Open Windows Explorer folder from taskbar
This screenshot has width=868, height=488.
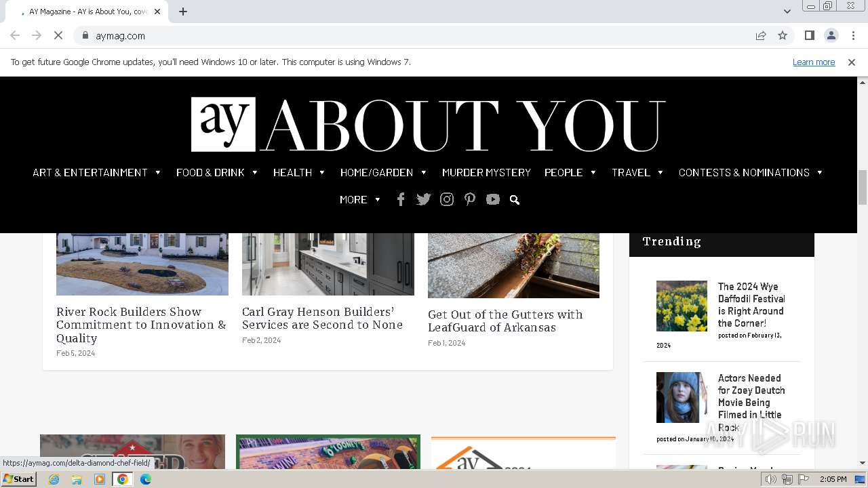(77, 479)
